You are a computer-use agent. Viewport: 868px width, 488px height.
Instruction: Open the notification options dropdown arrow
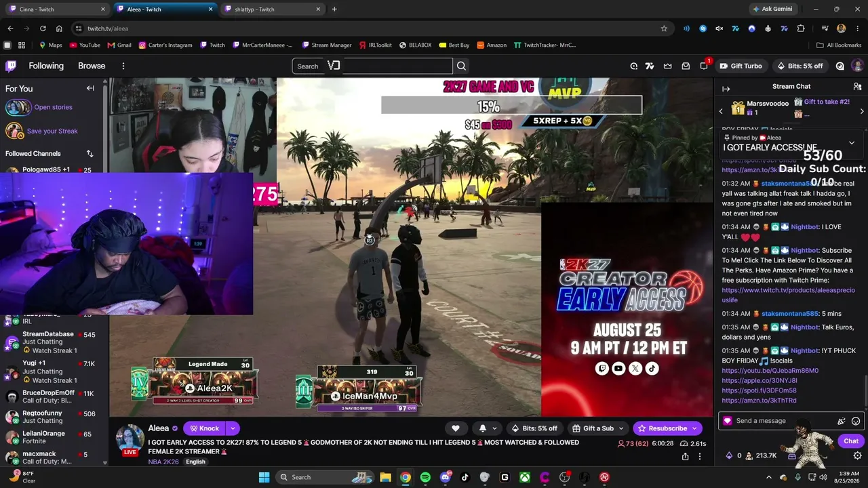pyautogui.click(x=494, y=428)
